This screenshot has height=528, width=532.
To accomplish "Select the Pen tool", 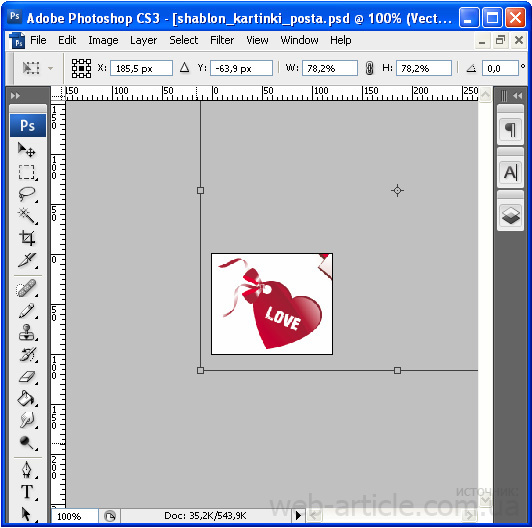I will pyautogui.click(x=26, y=470).
